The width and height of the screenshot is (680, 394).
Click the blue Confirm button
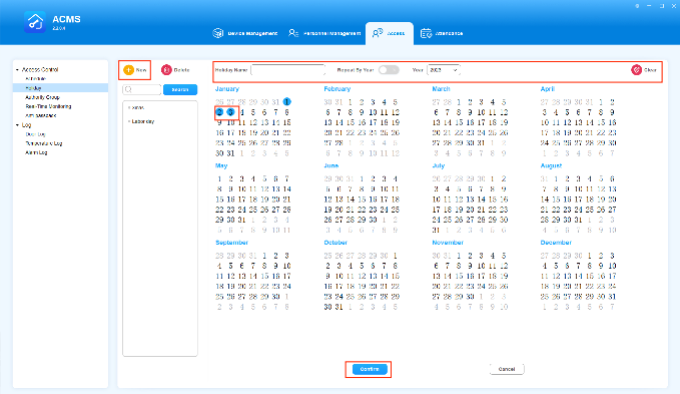coord(369,369)
